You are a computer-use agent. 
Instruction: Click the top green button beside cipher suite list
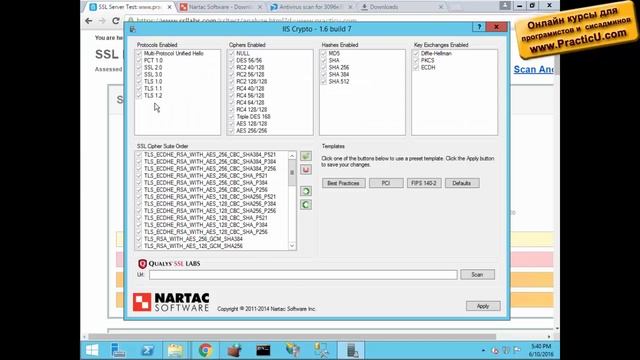click(306, 156)
